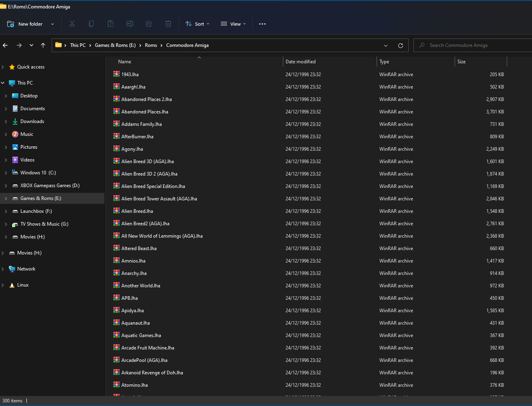Image resolution: width=532 pixels, height=406 pixels.
Task: Select All New World of Lemmings (AGA).lha
Action: pos(162,236)
